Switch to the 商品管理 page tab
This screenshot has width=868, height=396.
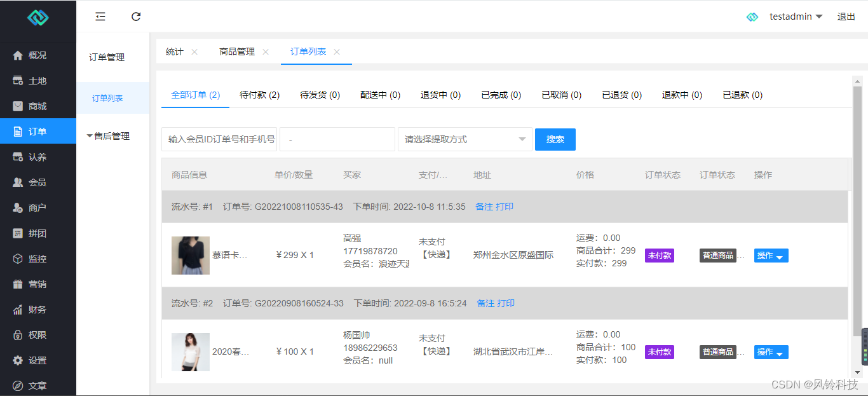pyautogui.click(x=237, y=52)
